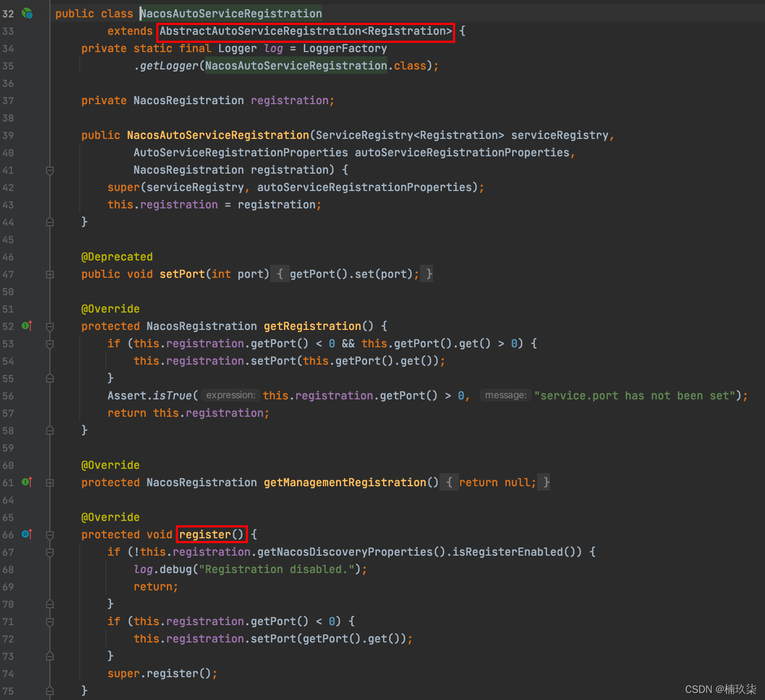
Task: Click the 'message:' parameter hint
Action: (506, 396)
